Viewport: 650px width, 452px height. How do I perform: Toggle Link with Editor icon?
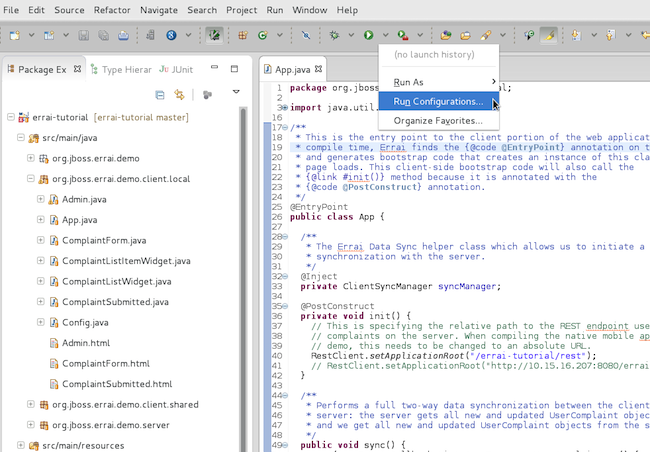click(x=180, y=95)
